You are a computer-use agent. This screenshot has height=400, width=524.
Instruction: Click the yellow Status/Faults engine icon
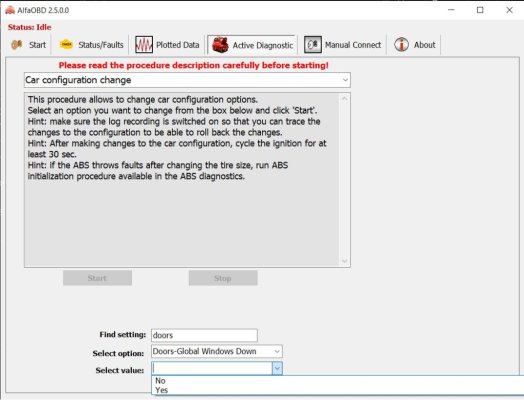click(66, 44)
